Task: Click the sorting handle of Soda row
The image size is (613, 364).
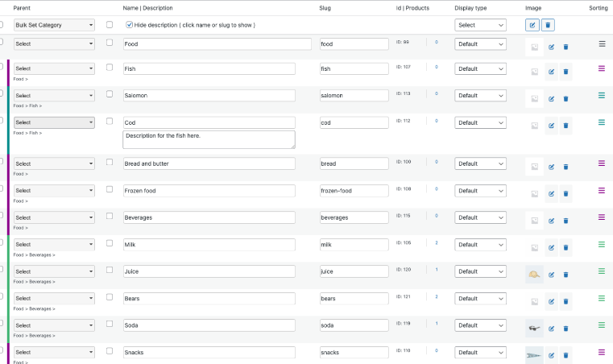Action: [x=602, y=325]
